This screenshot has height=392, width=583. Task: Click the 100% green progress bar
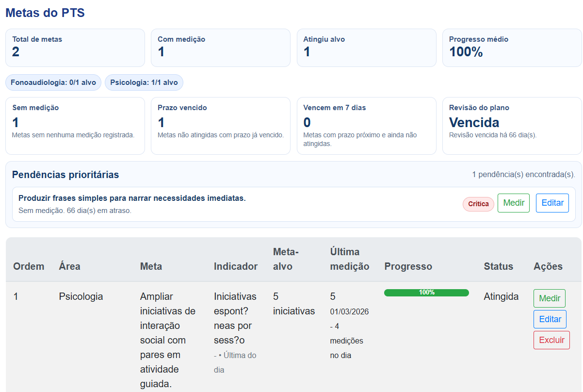426,293
